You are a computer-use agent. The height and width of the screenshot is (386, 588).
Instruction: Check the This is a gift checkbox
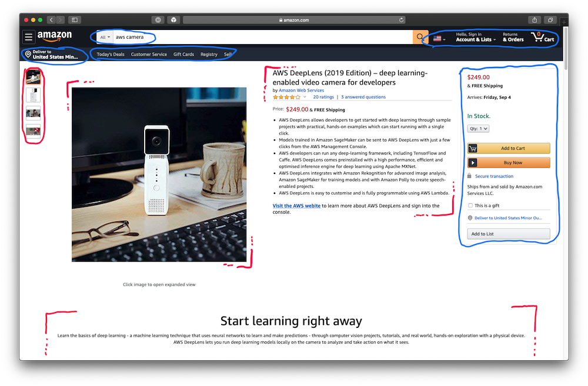[x=470, y=206]
